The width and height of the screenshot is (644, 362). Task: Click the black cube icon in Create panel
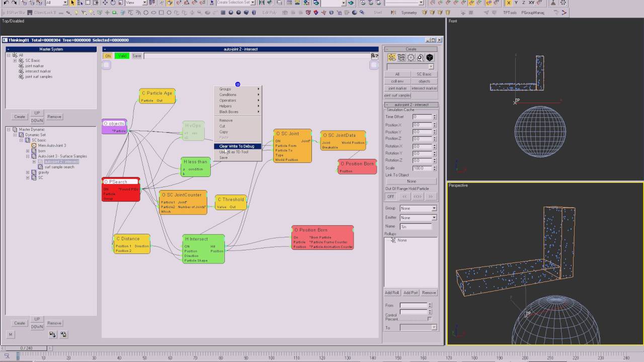430,58
